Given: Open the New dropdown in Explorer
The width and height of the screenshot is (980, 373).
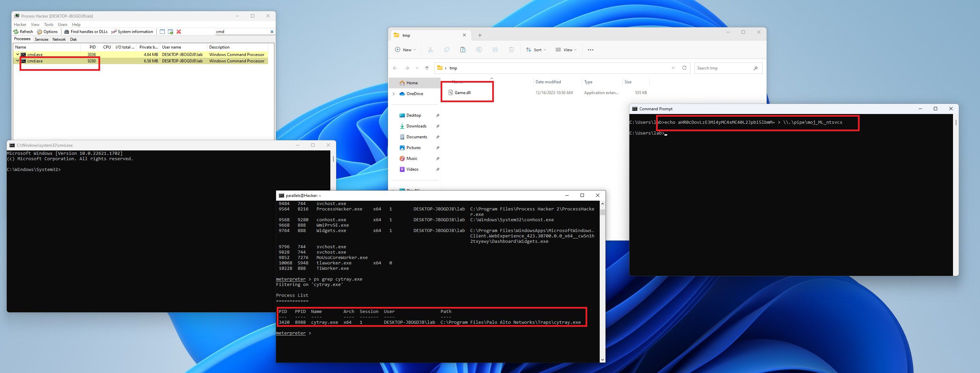Looking at the screenshot, I should coord(405,50).
